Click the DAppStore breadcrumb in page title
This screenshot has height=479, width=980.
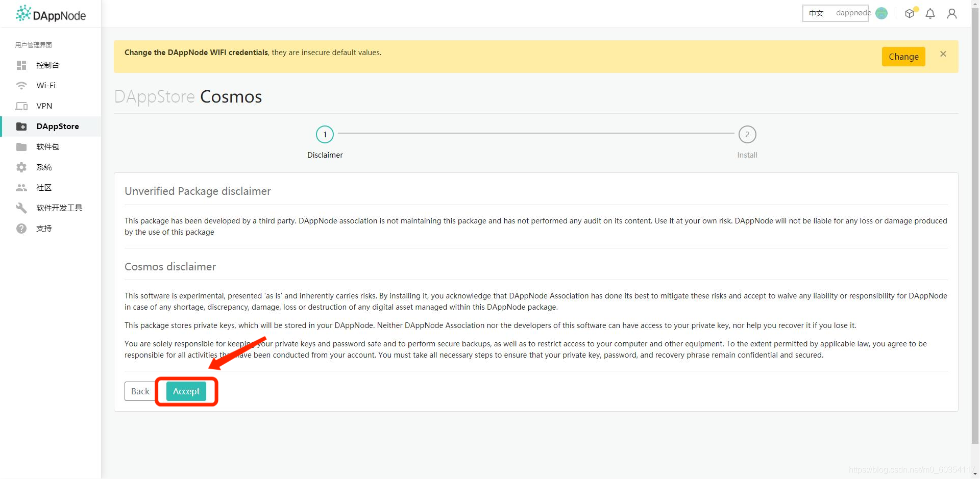tap(155, 97)
